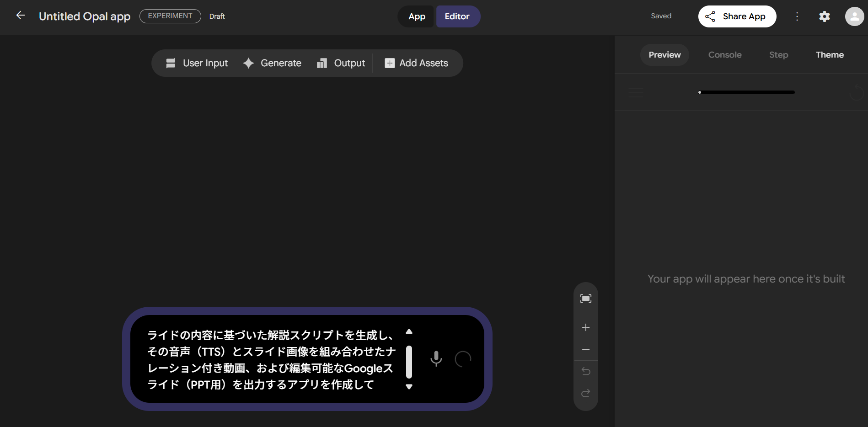Click the user account avatar
Screen dimensions: 868x427
point(854,16)
